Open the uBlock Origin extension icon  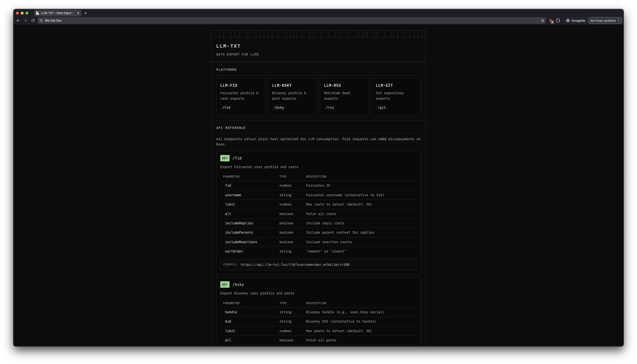(x=551, y=21)
